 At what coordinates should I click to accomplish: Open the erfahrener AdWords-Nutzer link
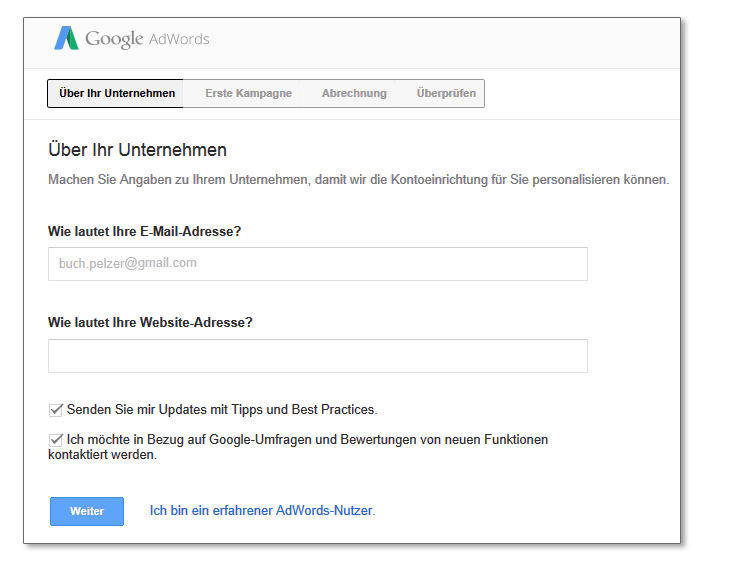click(263, 511)
